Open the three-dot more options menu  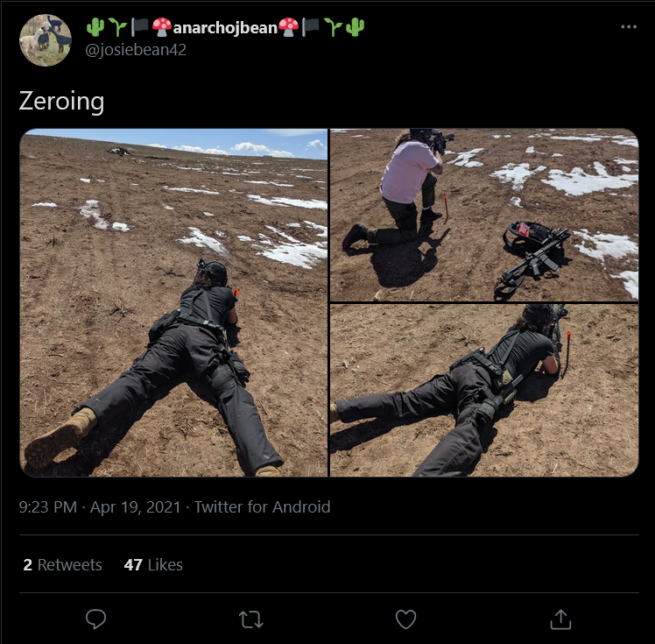[629, 27]
